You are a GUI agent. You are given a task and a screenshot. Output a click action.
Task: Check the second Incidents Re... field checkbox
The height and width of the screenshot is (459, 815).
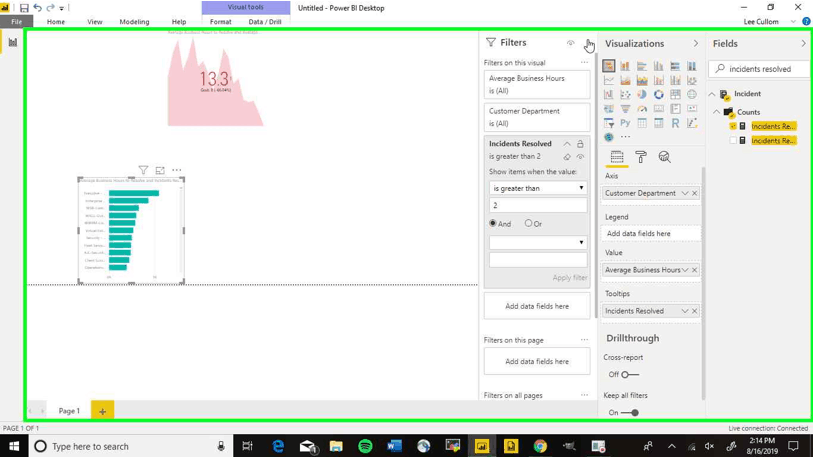pos(733,140)
